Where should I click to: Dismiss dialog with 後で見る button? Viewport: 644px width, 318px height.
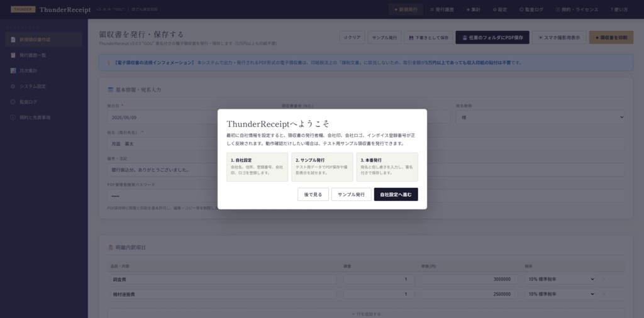(313, 194)
